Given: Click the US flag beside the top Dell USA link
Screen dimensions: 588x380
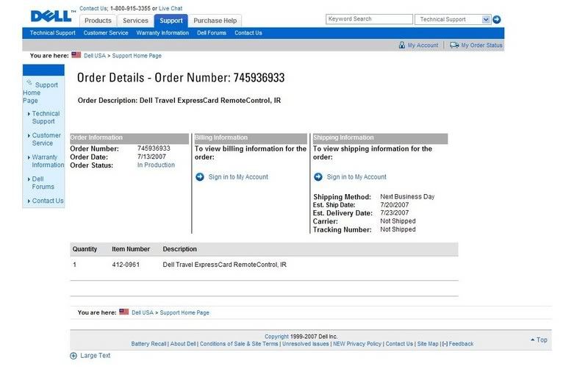Looking at the screenshot, I should [x=76, y=55].
